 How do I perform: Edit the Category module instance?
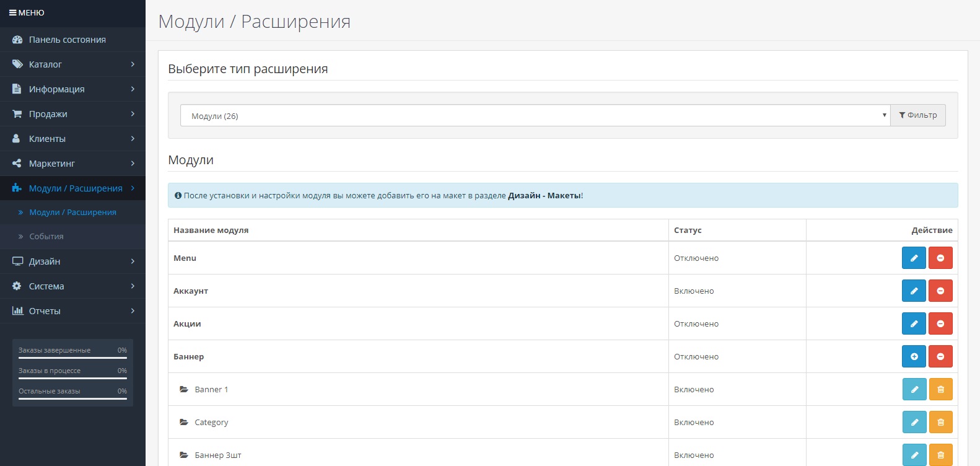tap(914, 422)
